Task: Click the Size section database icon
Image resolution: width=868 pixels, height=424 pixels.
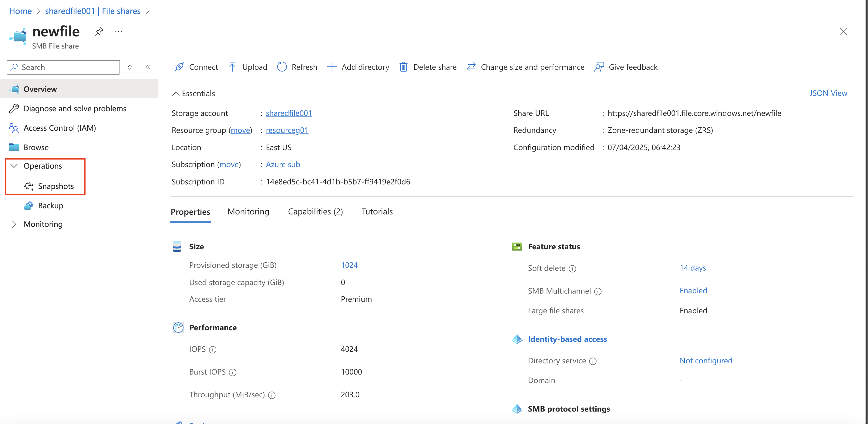Action: tap(177, 247)
